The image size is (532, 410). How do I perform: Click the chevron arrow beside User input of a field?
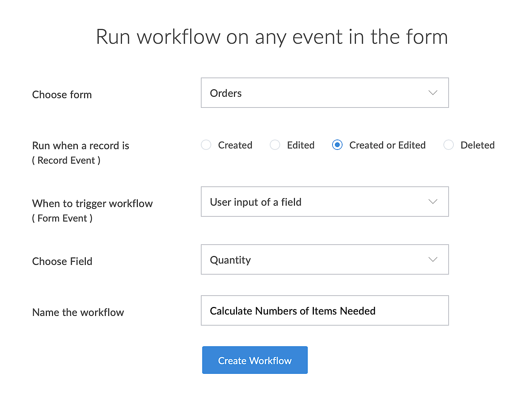[433, 202]
